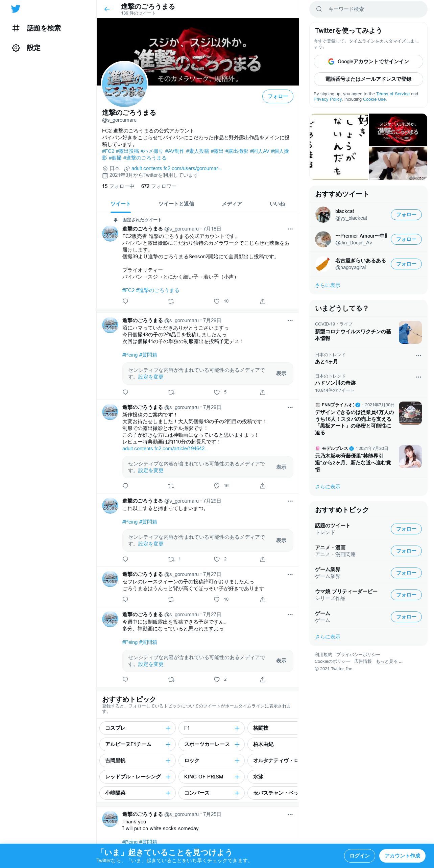Click the Twitter bird logo
Screen dimensions: 434x868
tap(16, 9)
